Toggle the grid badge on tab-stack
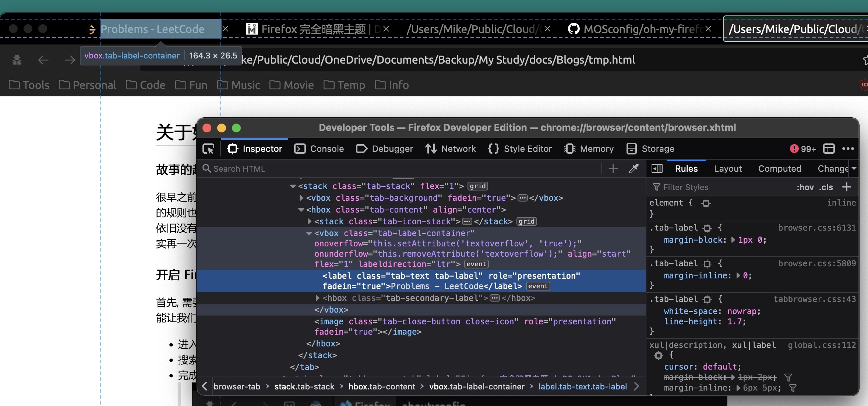The image size is (868, 406). pos(477,186)
